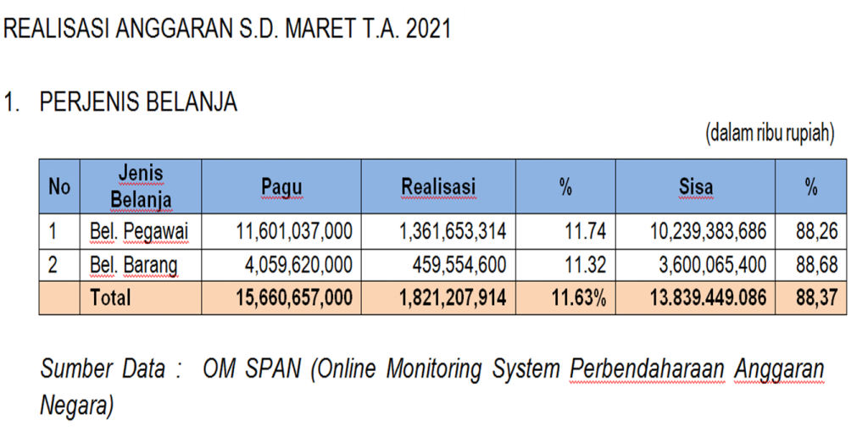Select the Sisa value 3,600,065,400

point(712,265)
